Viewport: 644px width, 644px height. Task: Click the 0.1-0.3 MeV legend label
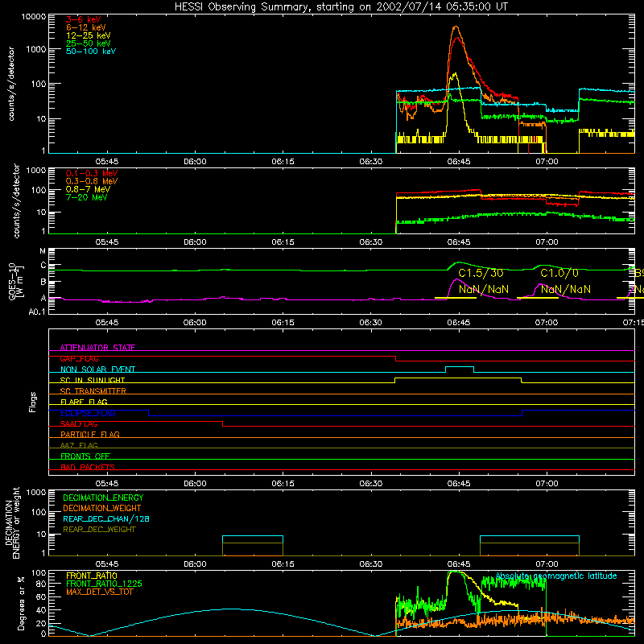pos(92,173)
